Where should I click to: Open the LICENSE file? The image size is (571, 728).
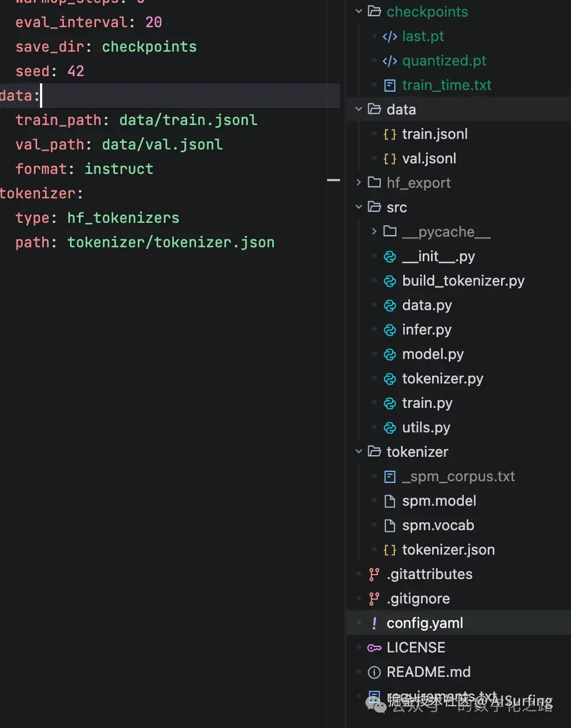415,647
